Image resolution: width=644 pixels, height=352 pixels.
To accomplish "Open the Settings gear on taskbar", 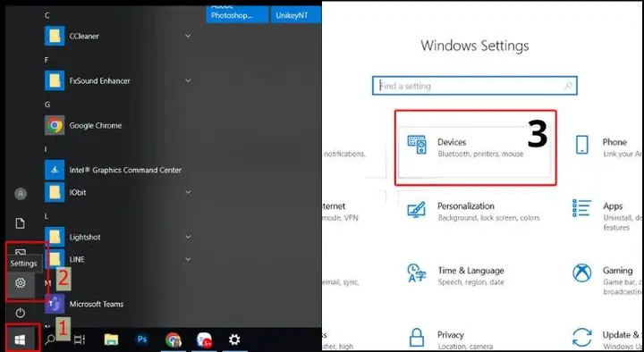I will (x=234, y=339).
